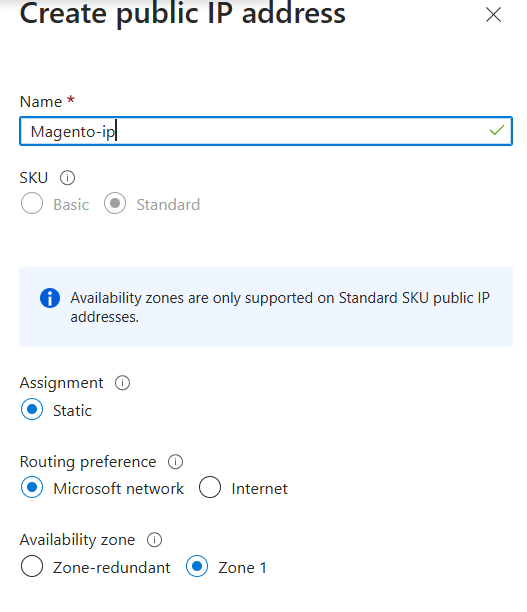Click the green validation checkmark in Name field
The height and width of the screenshot is (612, 527).
click(497, 130)
